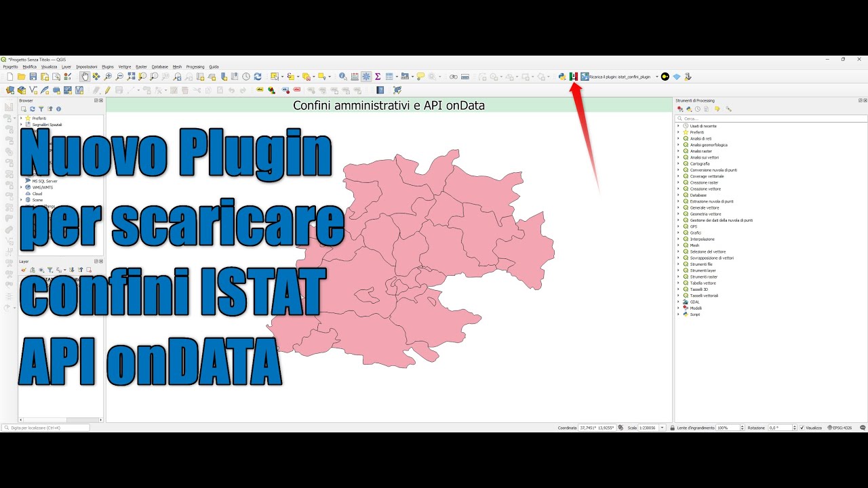Open the Raster menu
The height and width of the screenshot is (488, 868).
pos(141,67)
